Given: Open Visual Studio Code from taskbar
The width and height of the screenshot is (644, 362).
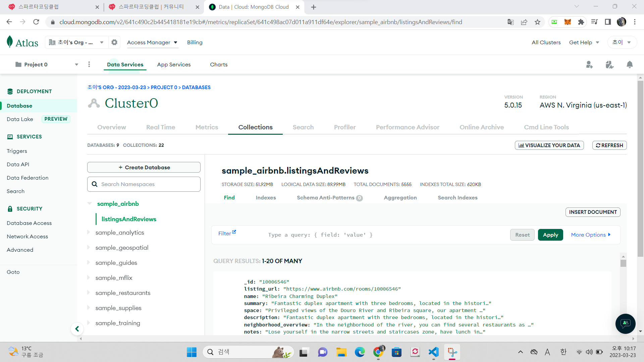Looking at the screenshot, I should (x=434, y=352).
